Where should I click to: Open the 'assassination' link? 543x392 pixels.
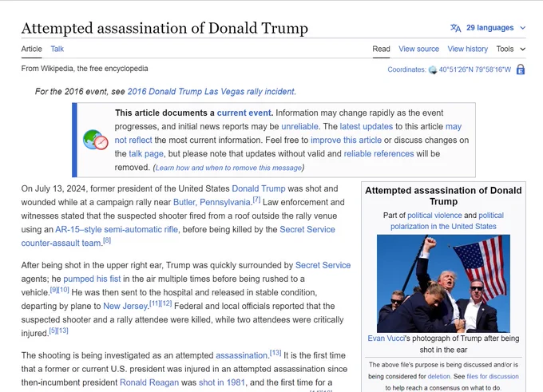click(x=242, y=355)
